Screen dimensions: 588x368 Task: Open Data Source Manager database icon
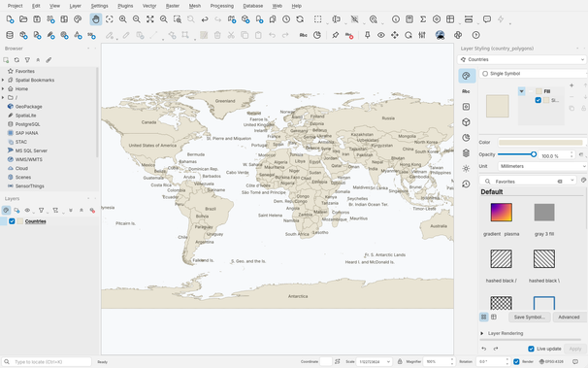coord(10,35)
